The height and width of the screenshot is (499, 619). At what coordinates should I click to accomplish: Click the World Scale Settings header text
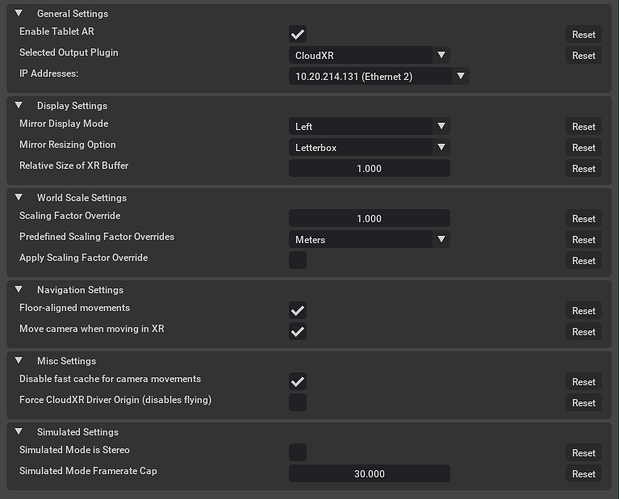(82, 197)
